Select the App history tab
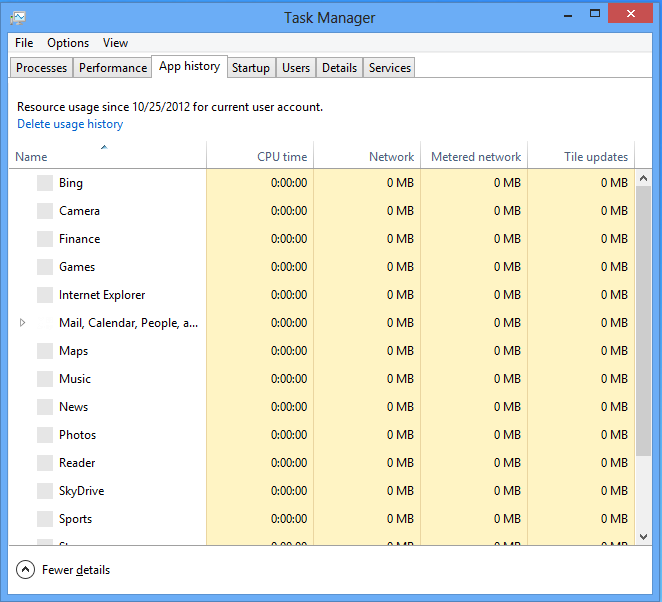The width and height of the screenshot is (662, 602). (x=190, y=67)
